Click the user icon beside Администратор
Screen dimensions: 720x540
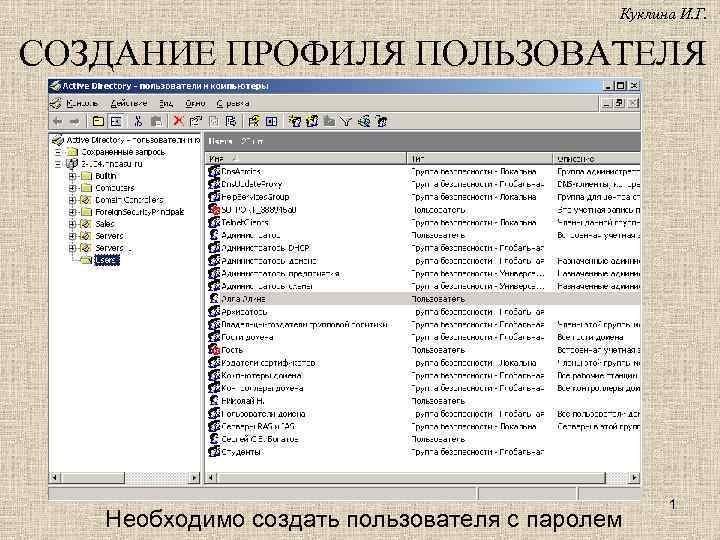[x=214, y=235]
